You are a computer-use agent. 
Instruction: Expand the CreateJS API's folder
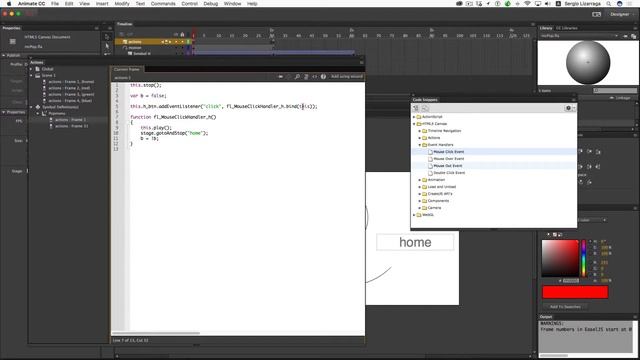[x=420, y=194]
